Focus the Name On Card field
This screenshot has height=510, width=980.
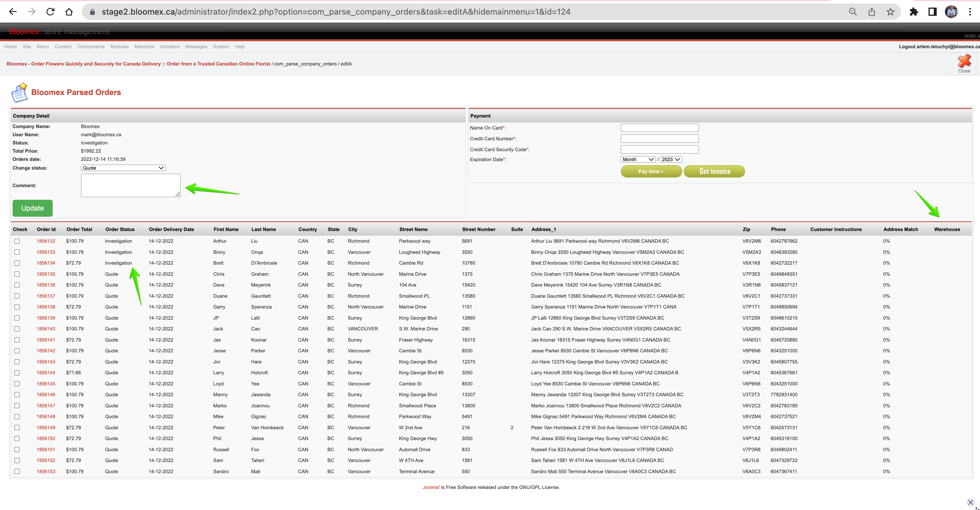coord(660,128)
